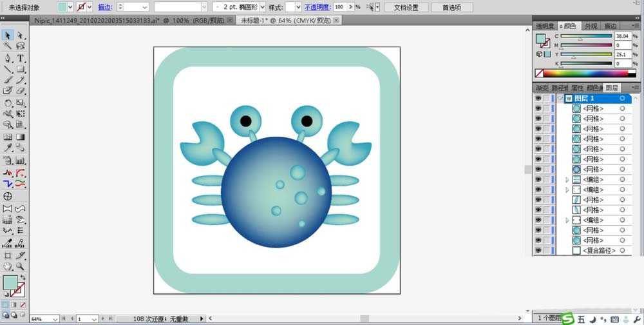Hide the 复合路径 row via eye icon
The image size is (644, 325).
[x=538, y=250]
